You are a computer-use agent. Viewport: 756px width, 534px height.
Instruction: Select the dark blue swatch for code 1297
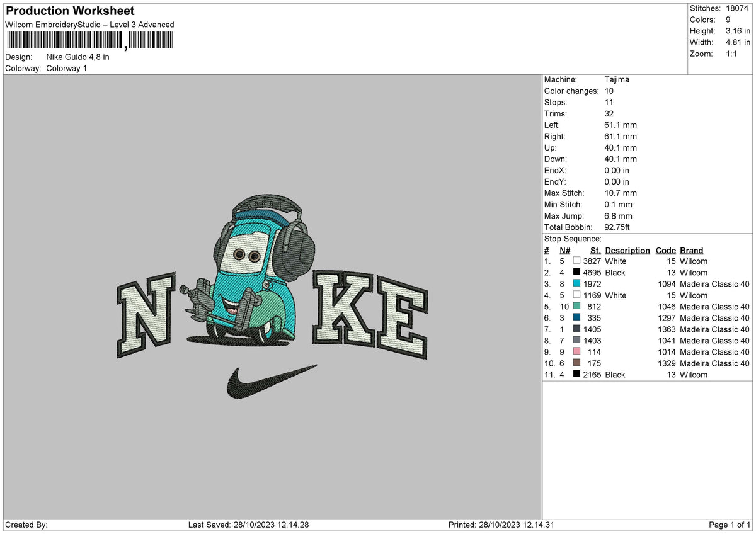576,317
